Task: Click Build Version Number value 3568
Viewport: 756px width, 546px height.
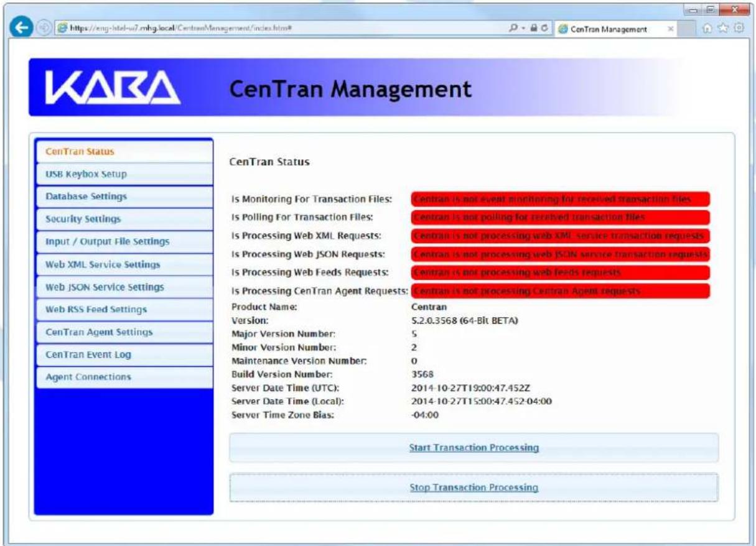Action: [422, 374]
